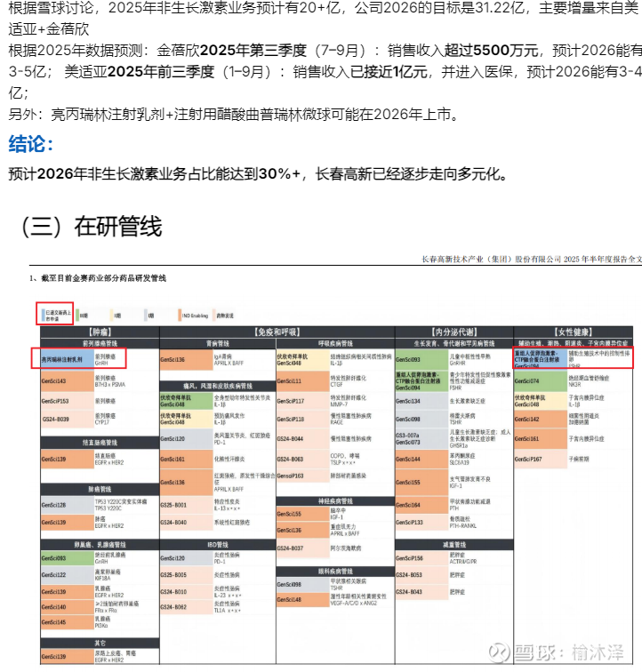Click the GS3-007a GenSci073 cell

click(x=421, y=439)
